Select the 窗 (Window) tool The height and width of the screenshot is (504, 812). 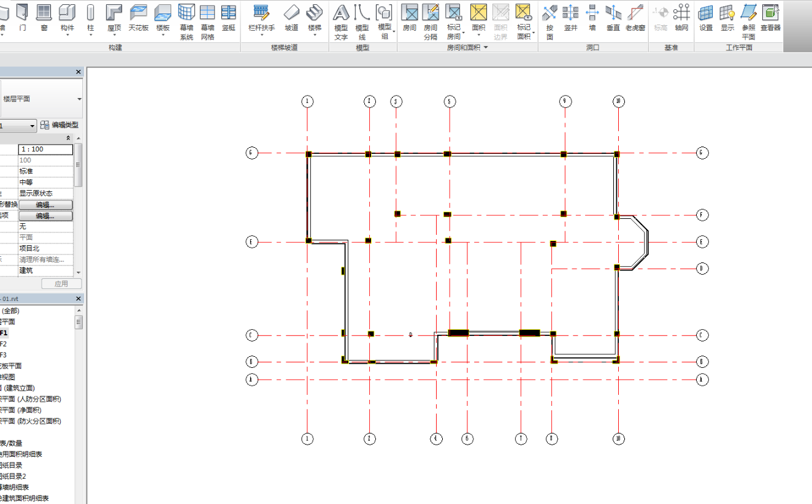pos(44,17)
